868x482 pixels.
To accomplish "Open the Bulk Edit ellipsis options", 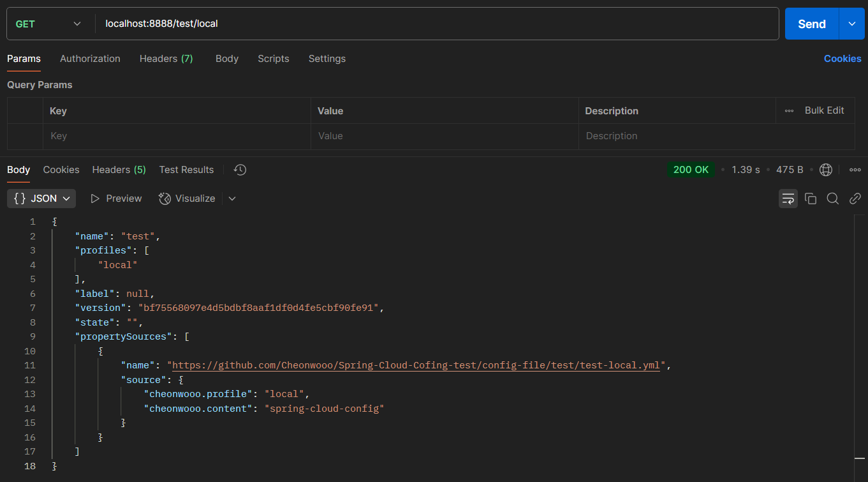I will [x=790, y=110].
